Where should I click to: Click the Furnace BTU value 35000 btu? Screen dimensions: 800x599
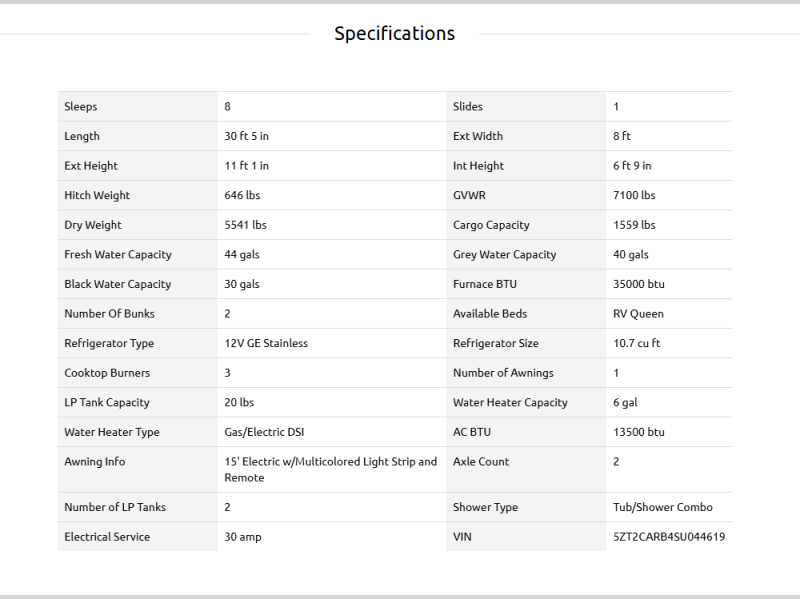pos(638,284)
